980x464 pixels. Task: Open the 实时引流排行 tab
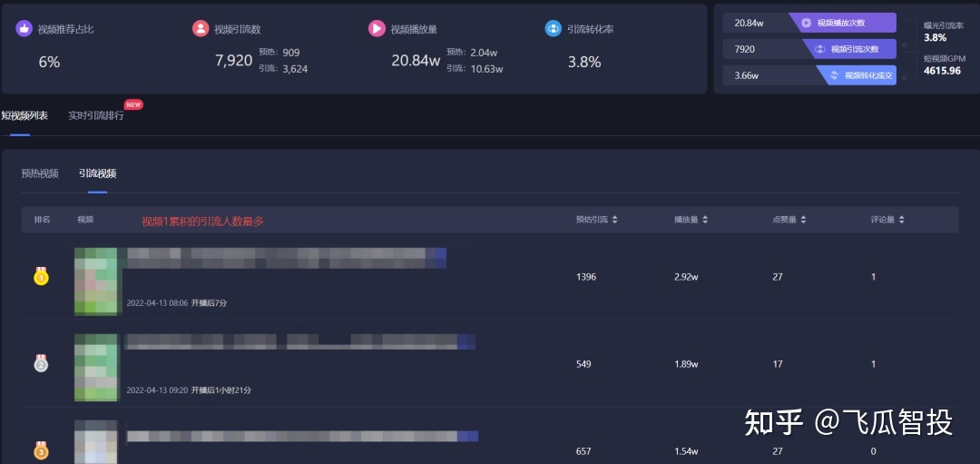tap(96, 116)
